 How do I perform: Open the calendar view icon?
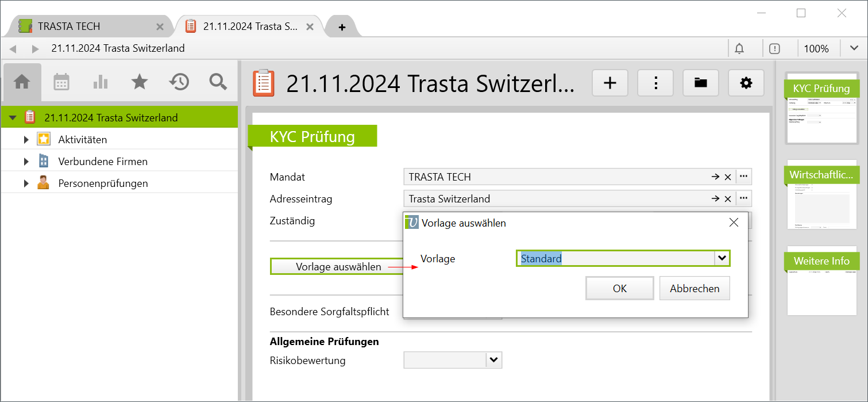(61, 82)
